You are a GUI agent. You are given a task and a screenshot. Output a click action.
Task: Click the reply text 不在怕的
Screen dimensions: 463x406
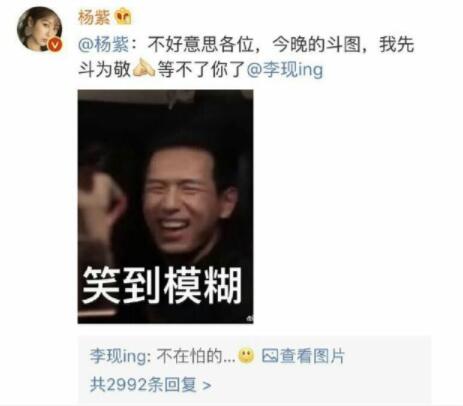196,356
